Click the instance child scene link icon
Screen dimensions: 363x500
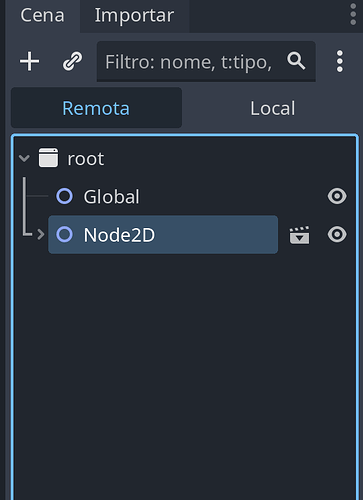tap(72, 61)
